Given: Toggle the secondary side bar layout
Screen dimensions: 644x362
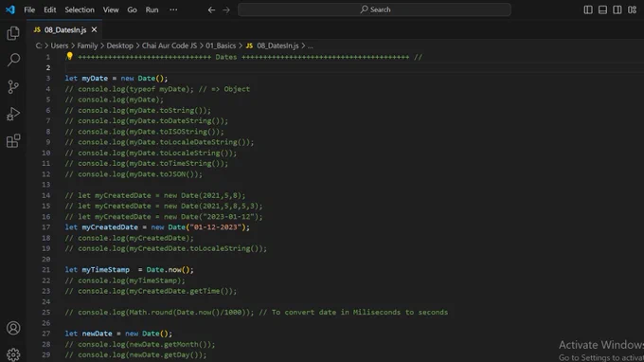Looking at the screenshot, I should tap(617, 9).
